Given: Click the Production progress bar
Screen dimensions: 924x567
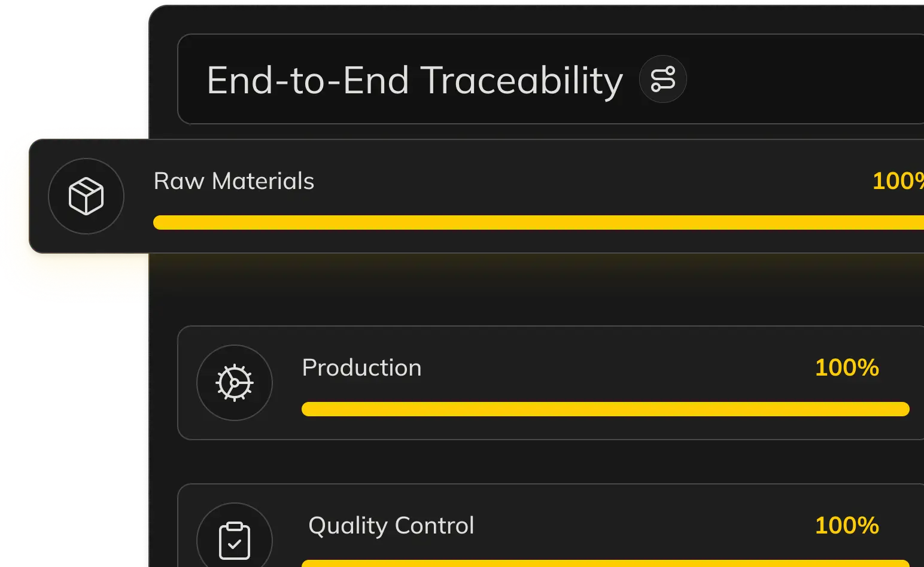Looking at the screenshot, I should (x=604, y=409).
